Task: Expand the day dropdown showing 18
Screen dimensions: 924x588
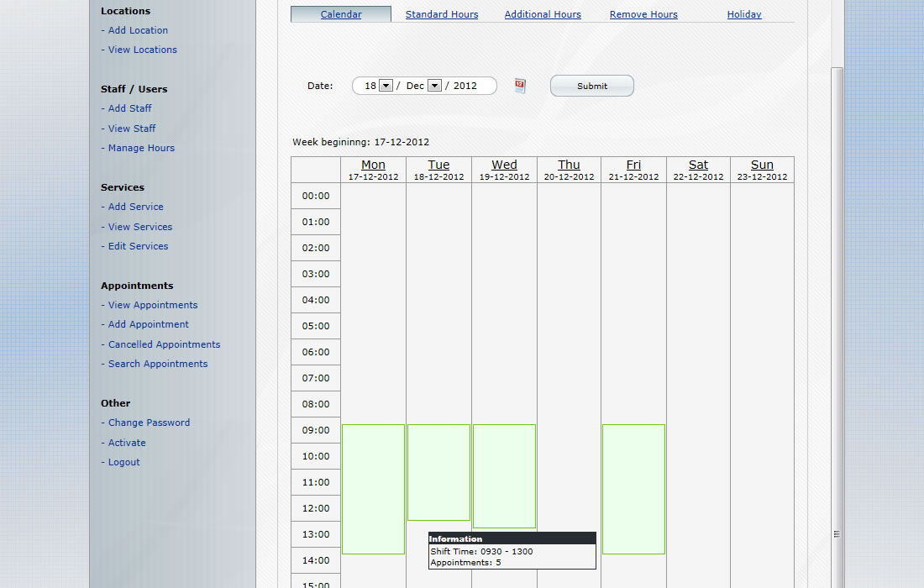Action: point(386,86)
